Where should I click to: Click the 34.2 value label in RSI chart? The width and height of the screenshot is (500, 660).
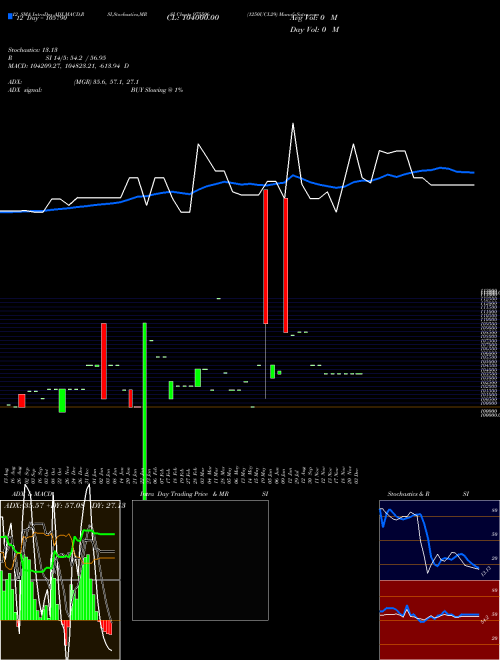484,619
